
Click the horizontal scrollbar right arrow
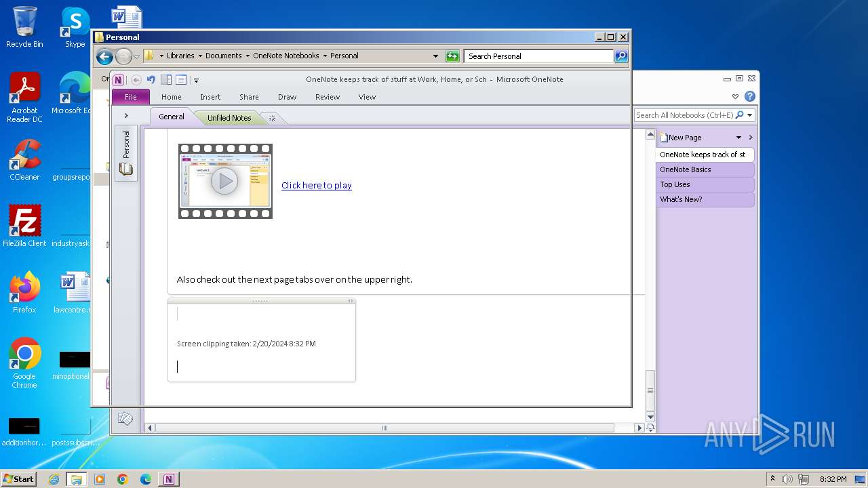pyautogui.click(x=639, y=428)
